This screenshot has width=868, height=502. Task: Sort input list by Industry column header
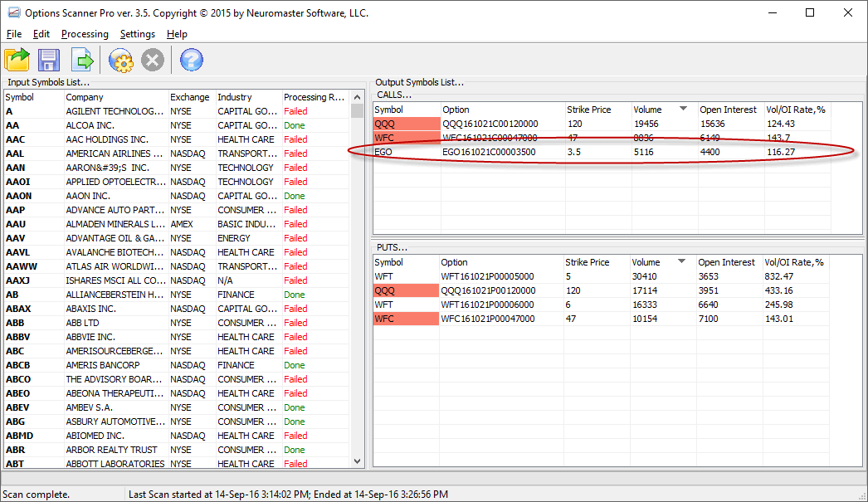pos(249,97)
